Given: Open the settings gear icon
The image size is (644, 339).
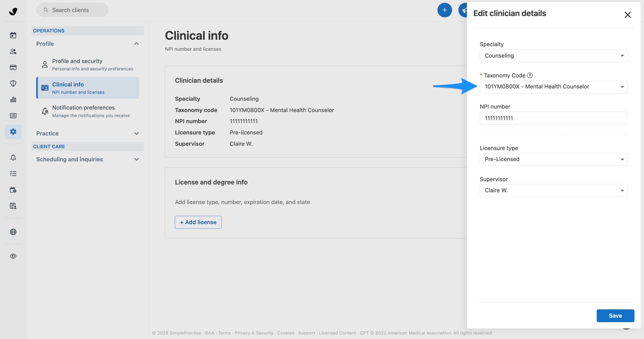Looking at the screenshot, I should [x=13, y=131].
